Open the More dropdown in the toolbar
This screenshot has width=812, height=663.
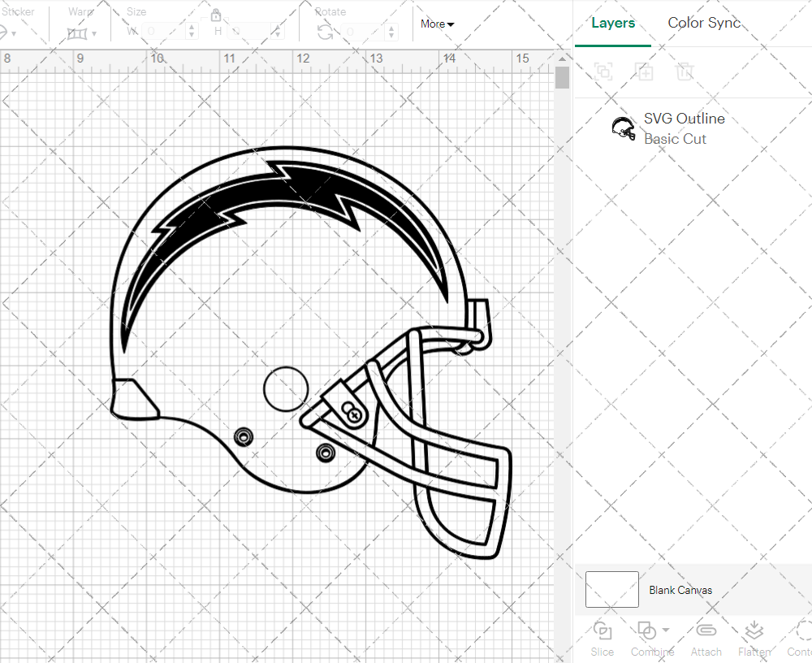click(x=437, y=24)
